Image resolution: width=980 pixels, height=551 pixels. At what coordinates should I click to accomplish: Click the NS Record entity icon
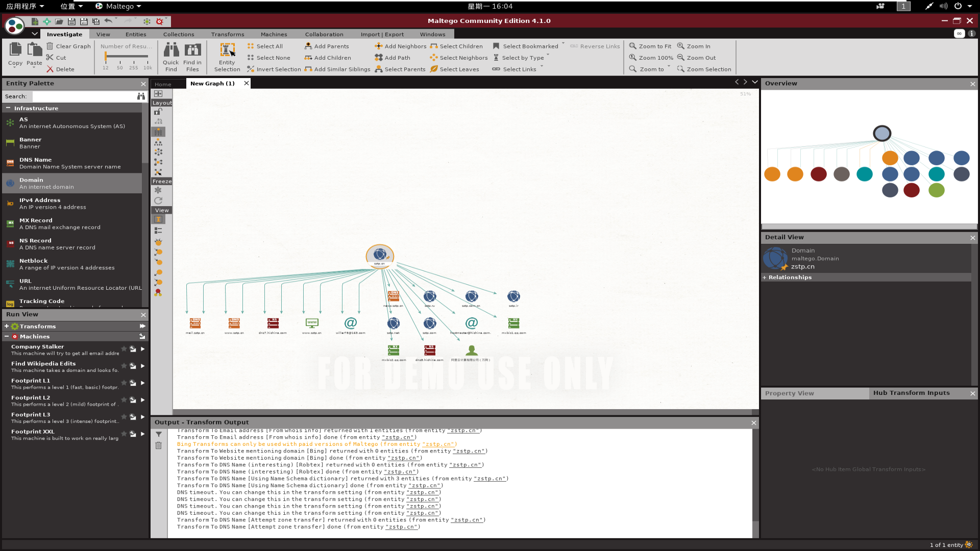pyautogui.click(x=11, y=243)
